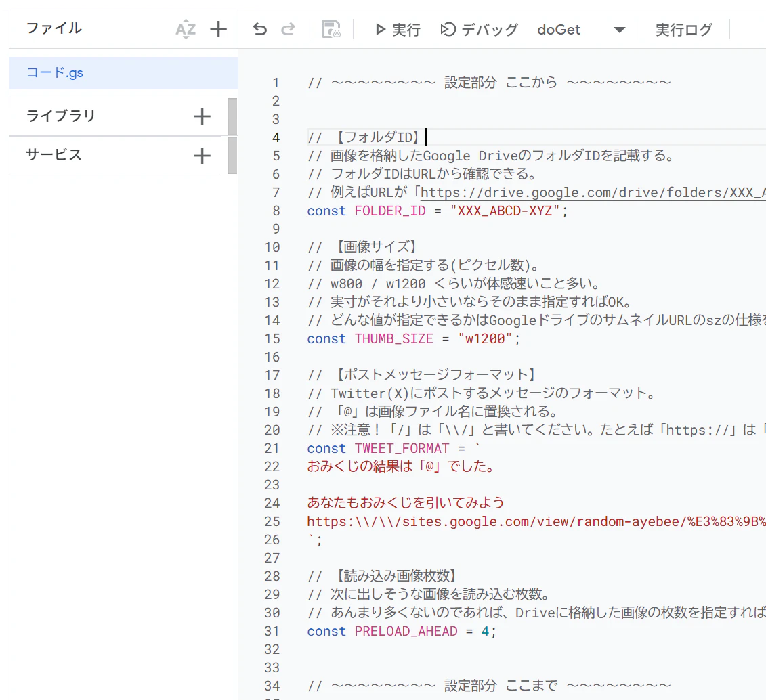766x700 pixels.
Task: Open the doGet function dropdown
Action: pos(581,30)
